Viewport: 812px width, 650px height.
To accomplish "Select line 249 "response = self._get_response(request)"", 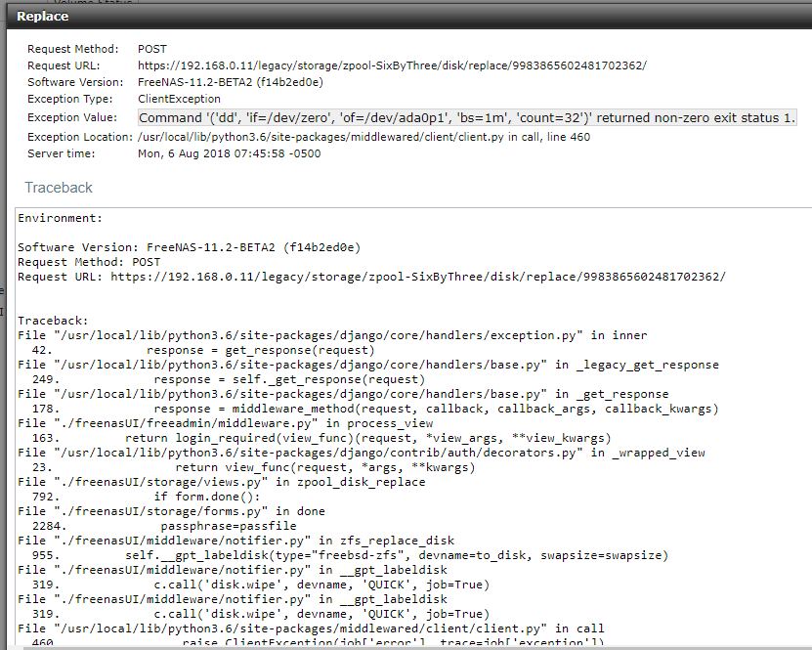I will tap(229, 379).
